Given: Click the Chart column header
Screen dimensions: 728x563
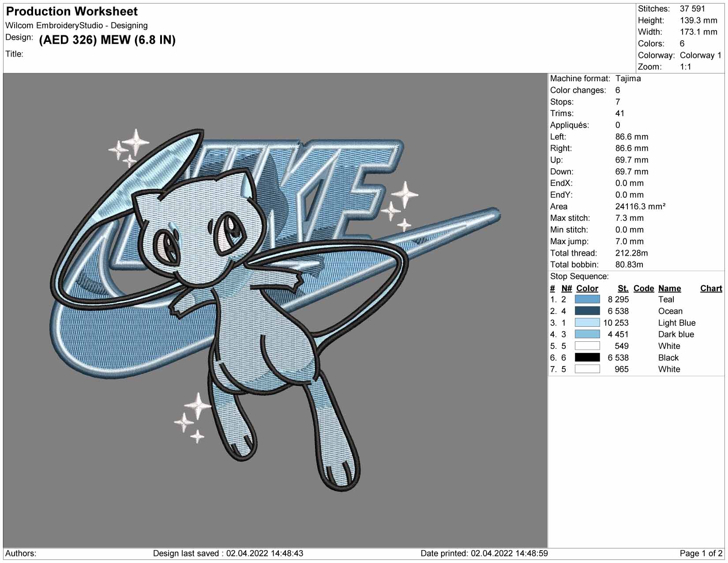Looking at the screenshot, I should (x=711, y=288).
